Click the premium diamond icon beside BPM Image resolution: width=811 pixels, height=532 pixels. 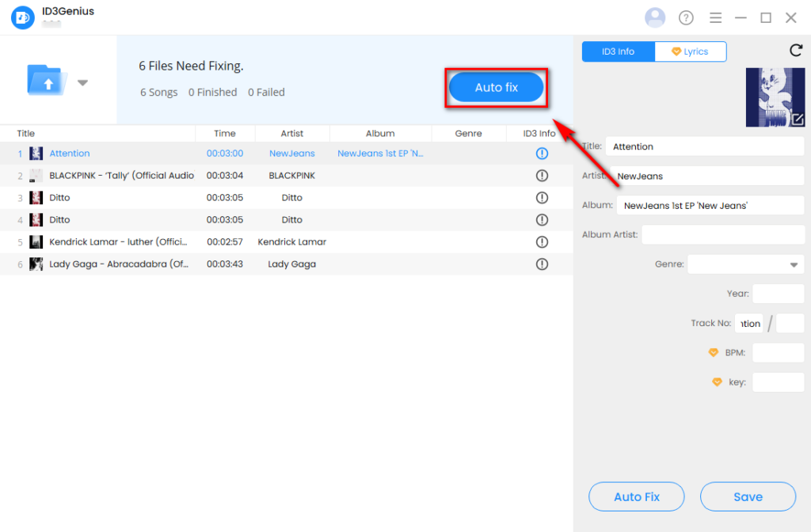712,352
